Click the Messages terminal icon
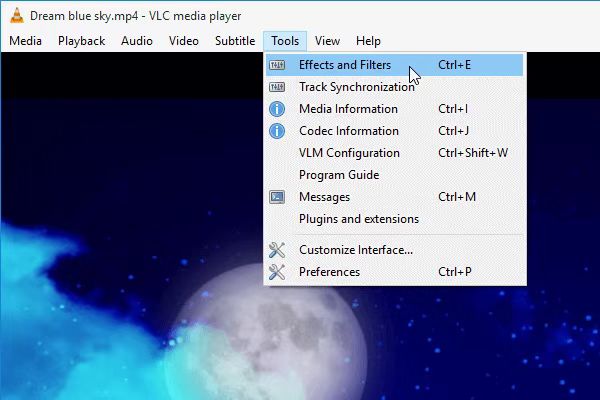Viewport: 600px width, 400px height. tap(277, 197)
